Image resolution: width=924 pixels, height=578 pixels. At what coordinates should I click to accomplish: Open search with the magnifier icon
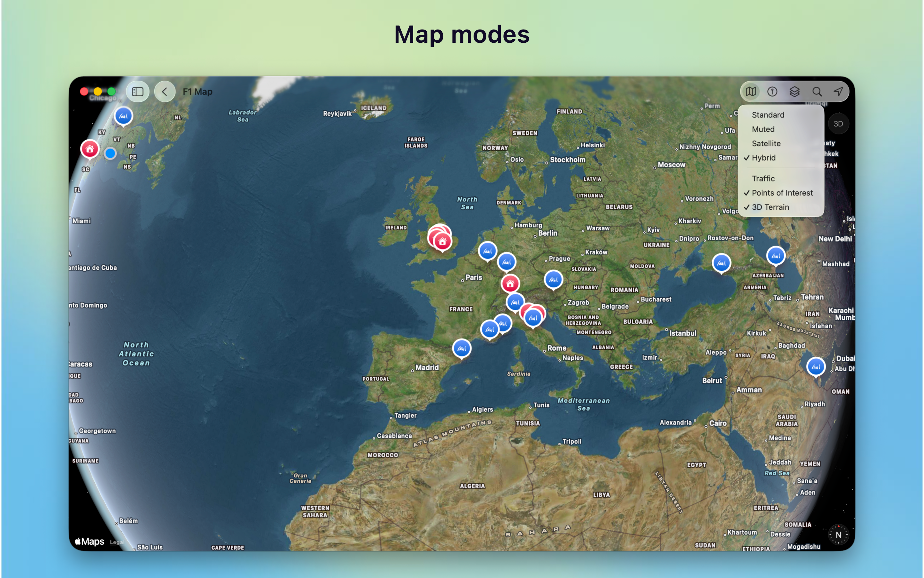point(817,92)
